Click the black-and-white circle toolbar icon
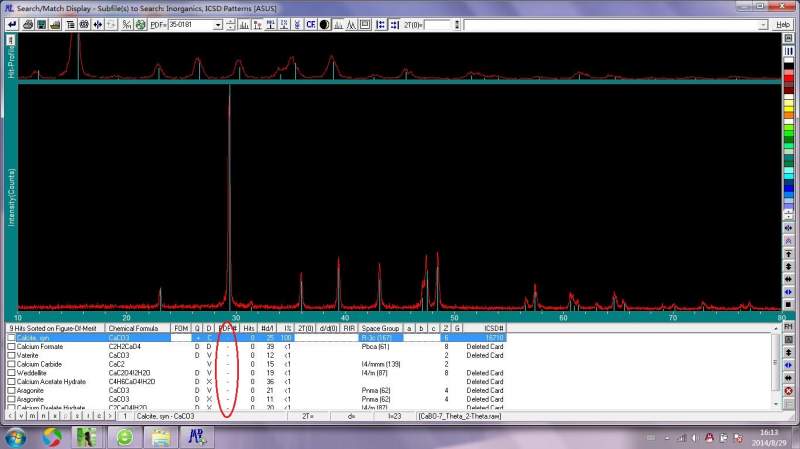This screenshot has width=800, height=449. pos(324,24)
